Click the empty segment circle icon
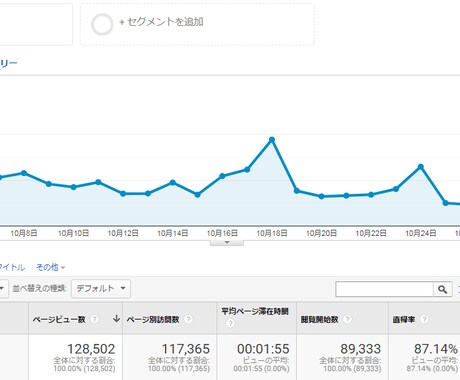This screenshot has height=380, width=460. pyautogui.click(x=102, y=24)
